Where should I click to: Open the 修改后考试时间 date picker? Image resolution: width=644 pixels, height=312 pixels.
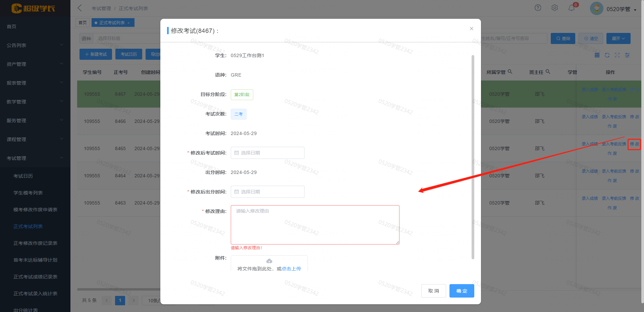tap(267, 153)
